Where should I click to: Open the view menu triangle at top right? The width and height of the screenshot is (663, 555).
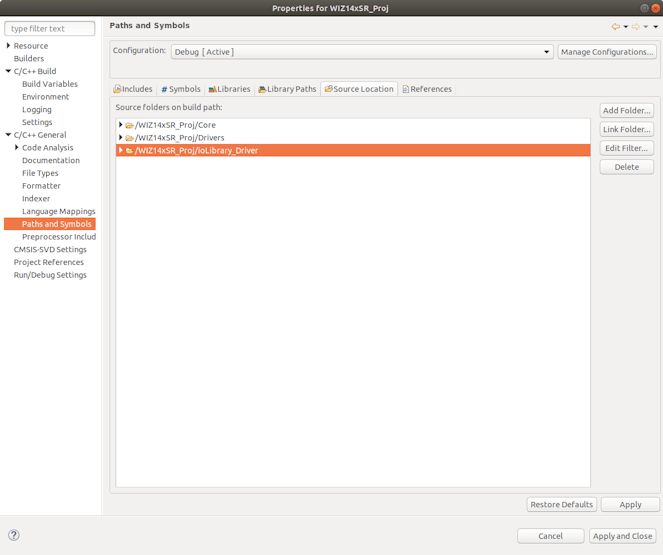tap(656, 27)
